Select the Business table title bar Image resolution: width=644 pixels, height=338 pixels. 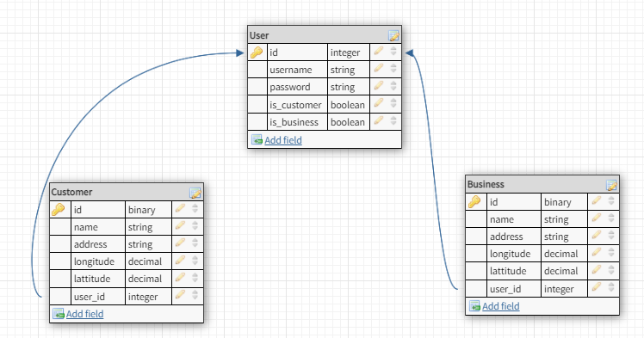[542, 184]
